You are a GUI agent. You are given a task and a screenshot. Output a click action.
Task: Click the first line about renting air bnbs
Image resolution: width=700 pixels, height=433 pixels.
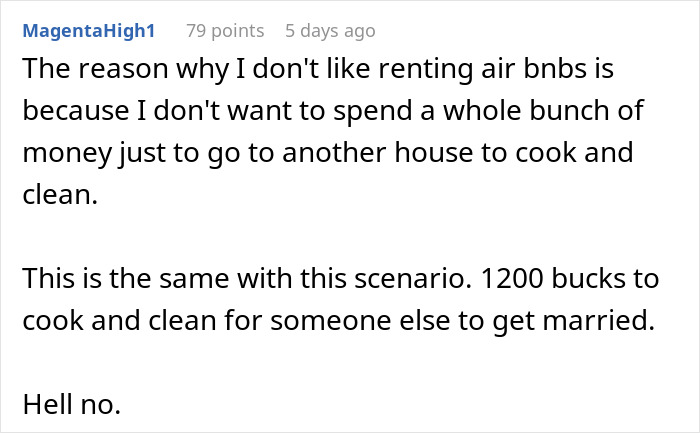click(318, 69)
